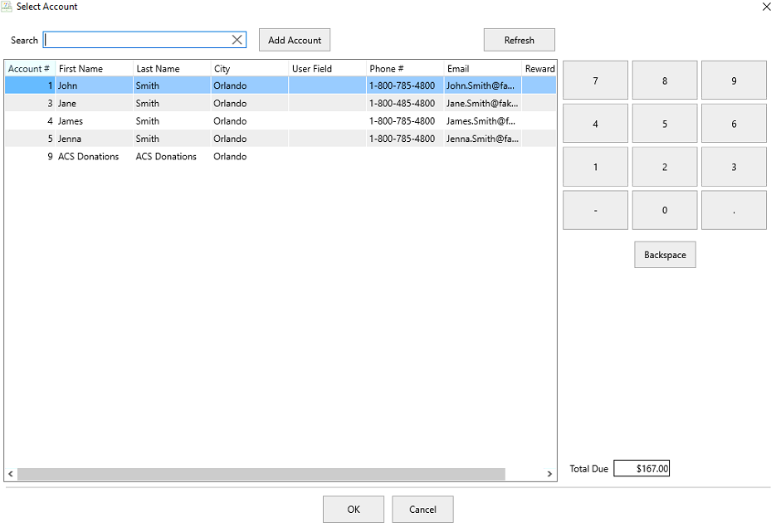776x532 pixels.
Task: Select the John first name cell
Action: click(94, 85)
